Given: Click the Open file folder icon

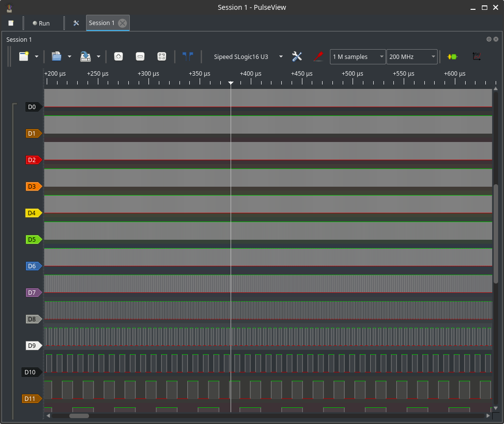Looking at the screenshot, I should pyautogui.click(x=57, y=57).
